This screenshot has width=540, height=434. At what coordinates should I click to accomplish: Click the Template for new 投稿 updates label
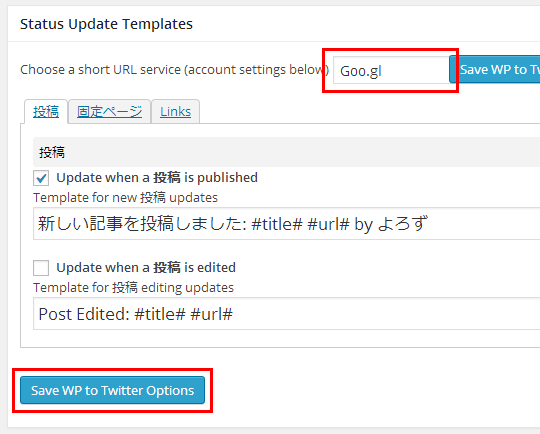coord(125,198)
